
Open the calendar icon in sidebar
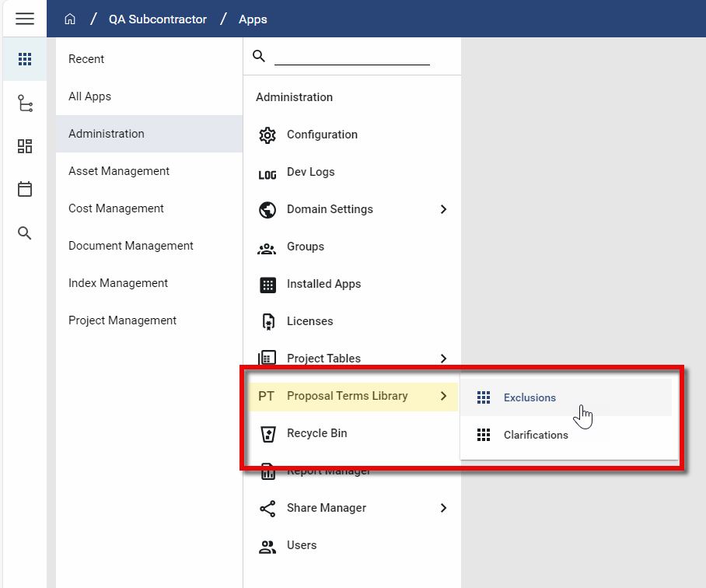point(25,189)
